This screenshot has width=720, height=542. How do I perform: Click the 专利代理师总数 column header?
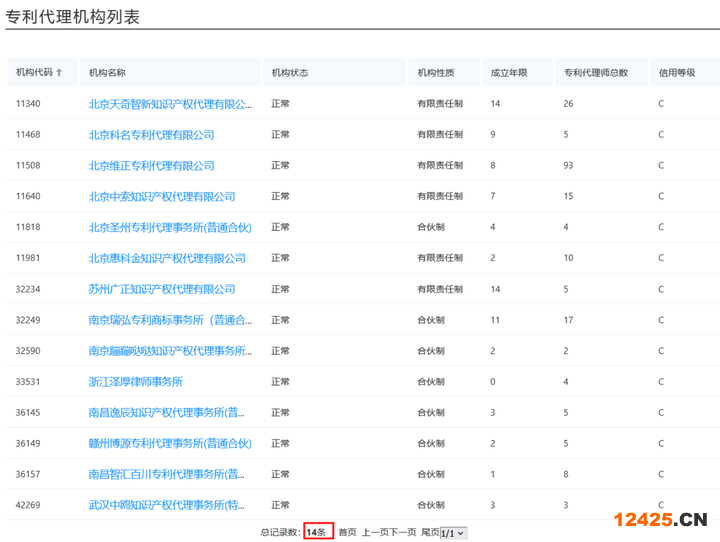click(596, 73)
